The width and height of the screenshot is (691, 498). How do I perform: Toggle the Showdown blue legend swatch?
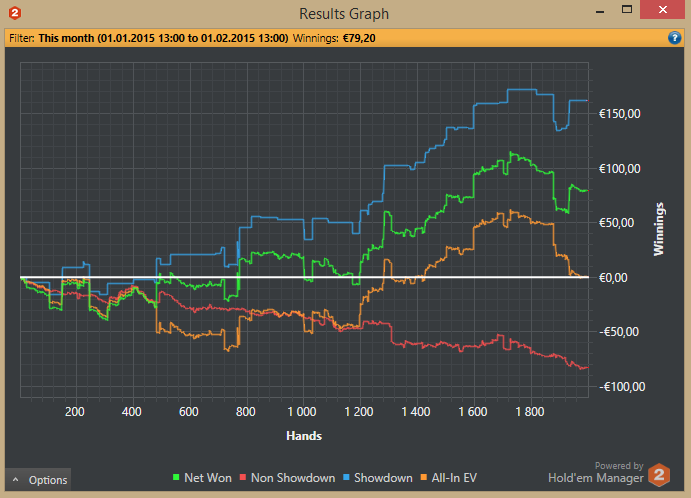point(346,477)
